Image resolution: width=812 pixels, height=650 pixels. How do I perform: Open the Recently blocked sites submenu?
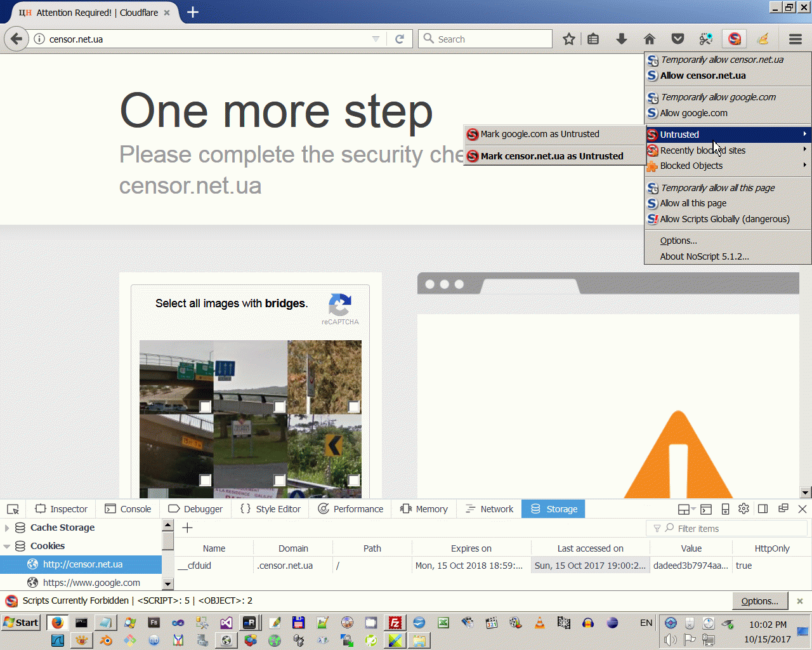[x=728, y=150]
